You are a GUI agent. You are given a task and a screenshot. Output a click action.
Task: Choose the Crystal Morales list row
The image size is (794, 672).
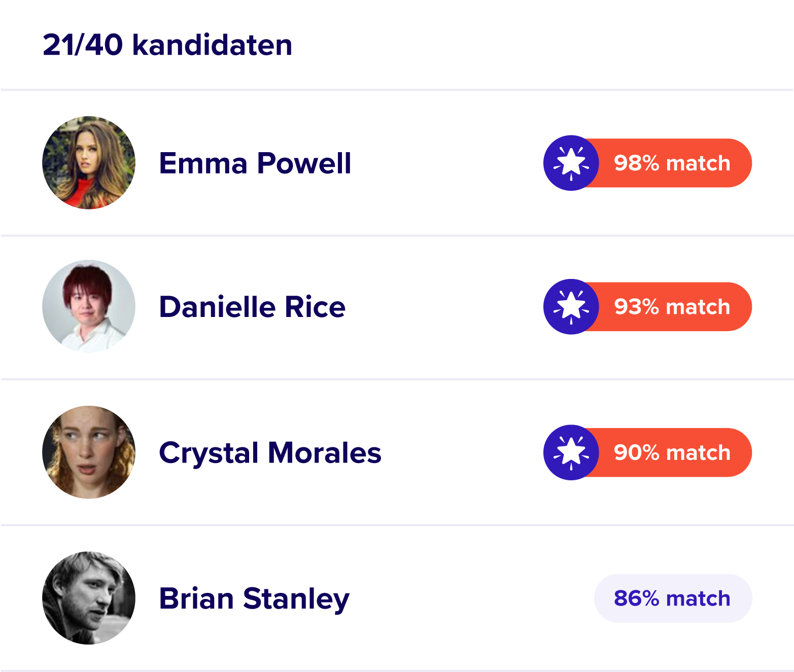(x=397, y=452)
